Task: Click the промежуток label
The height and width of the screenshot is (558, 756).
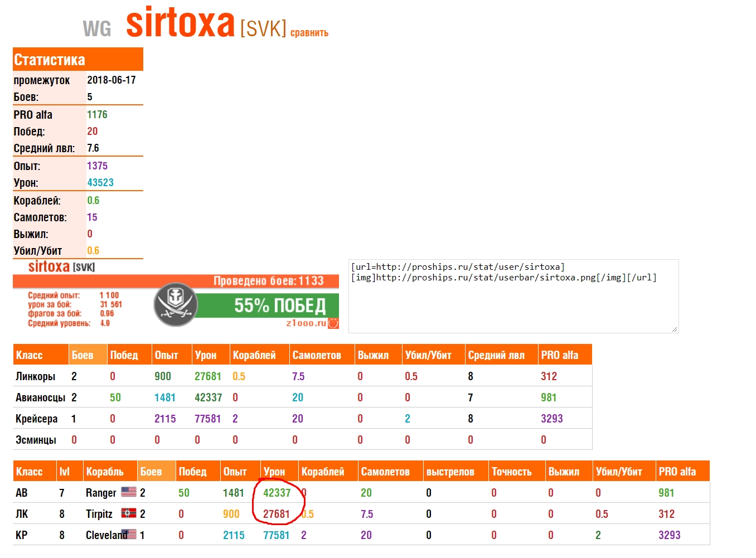Action: tap(42, 80)
